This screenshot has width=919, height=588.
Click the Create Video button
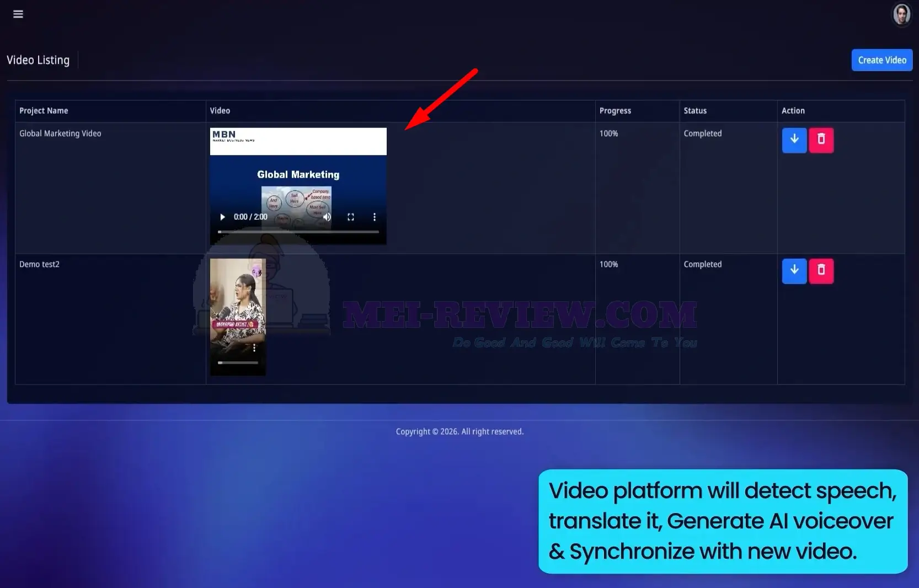pos(881,60)
